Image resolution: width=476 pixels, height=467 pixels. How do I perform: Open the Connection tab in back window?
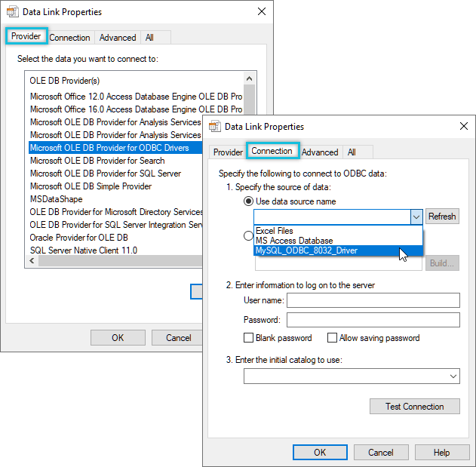[69, 38]
